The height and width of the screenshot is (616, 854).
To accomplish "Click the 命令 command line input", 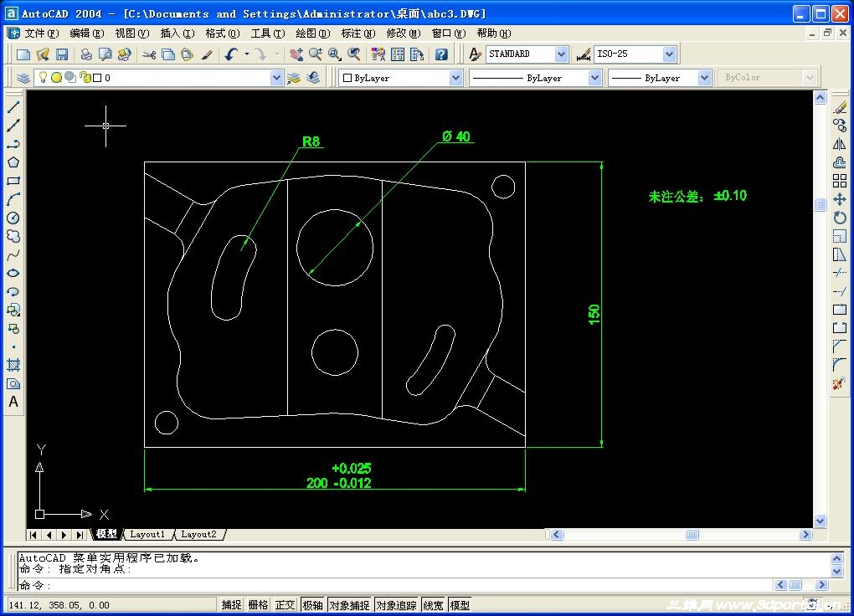I will pyautogui.click(x=395, y=586).
